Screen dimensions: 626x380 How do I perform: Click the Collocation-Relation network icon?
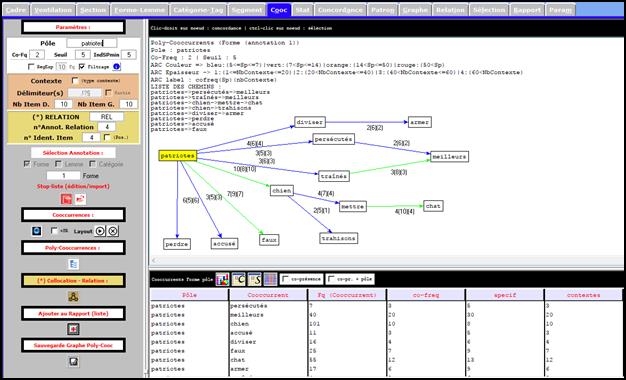73,296
